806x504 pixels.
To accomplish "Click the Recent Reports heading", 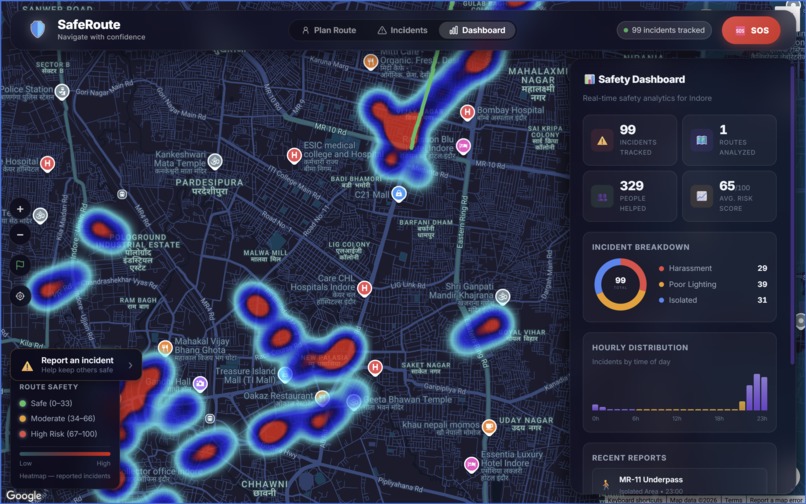I will click(x=629, y=458).
